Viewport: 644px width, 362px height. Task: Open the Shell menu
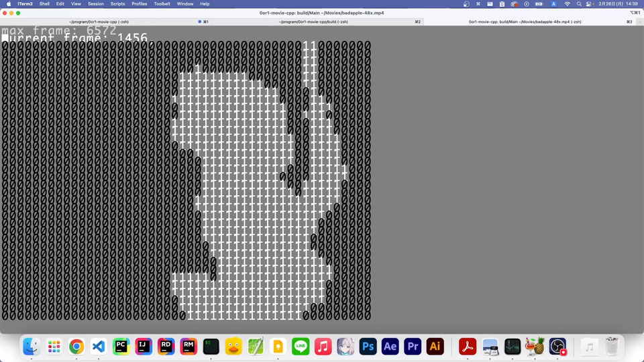click(x=44, y=4)
